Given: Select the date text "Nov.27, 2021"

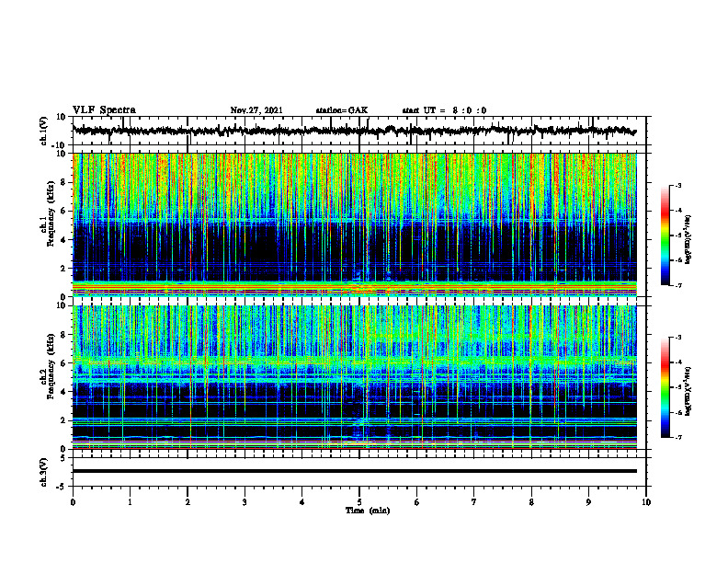Looking at the screenshot, I should (x=256, y=110).
